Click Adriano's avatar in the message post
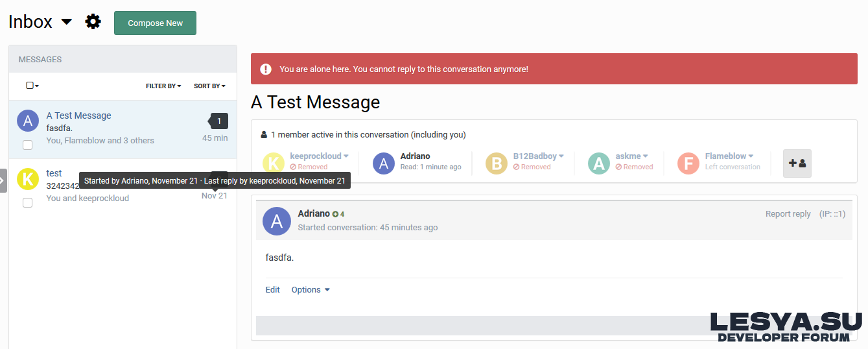The width and height of the screenshot is (868, 349). (x=277, y=221)
